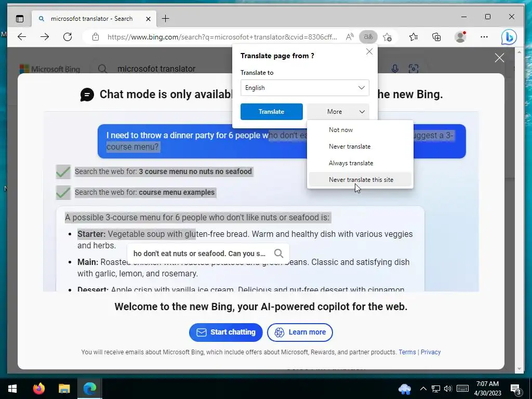Click the Edge taskbar icon
The height and width of the screenshot is (399, 532).
pos(89,389)
